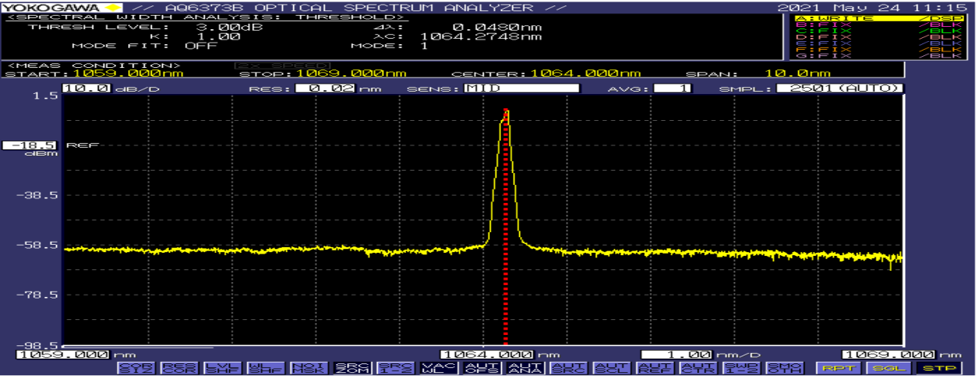Open the SMPL field showing 2501 (AUTO)
This screenshot has width=980, height=376.
tap(839, 88)
